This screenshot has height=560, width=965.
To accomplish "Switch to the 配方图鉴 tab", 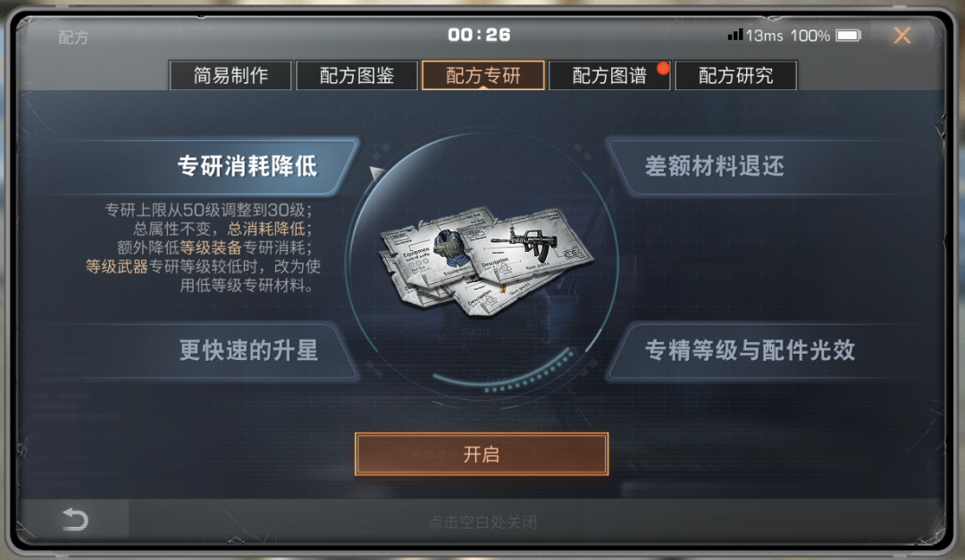I will 357,75.
